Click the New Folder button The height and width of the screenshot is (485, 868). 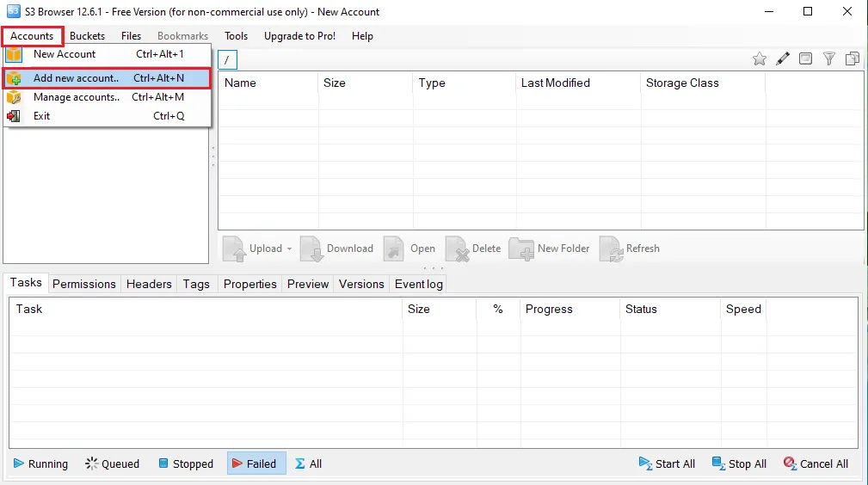[x=549, y=249]
